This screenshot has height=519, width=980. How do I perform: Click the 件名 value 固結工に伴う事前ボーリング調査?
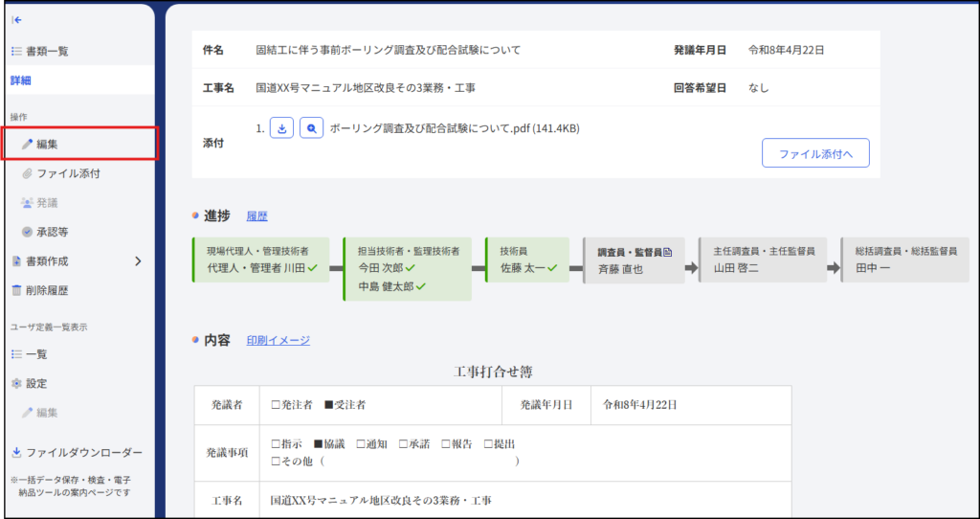(389, 50)
